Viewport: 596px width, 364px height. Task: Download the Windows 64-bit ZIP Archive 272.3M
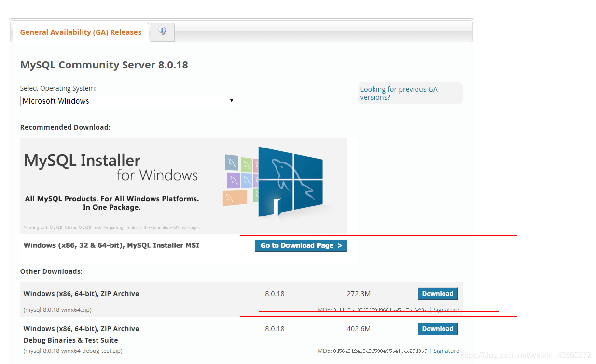click(x=438, y=294)
